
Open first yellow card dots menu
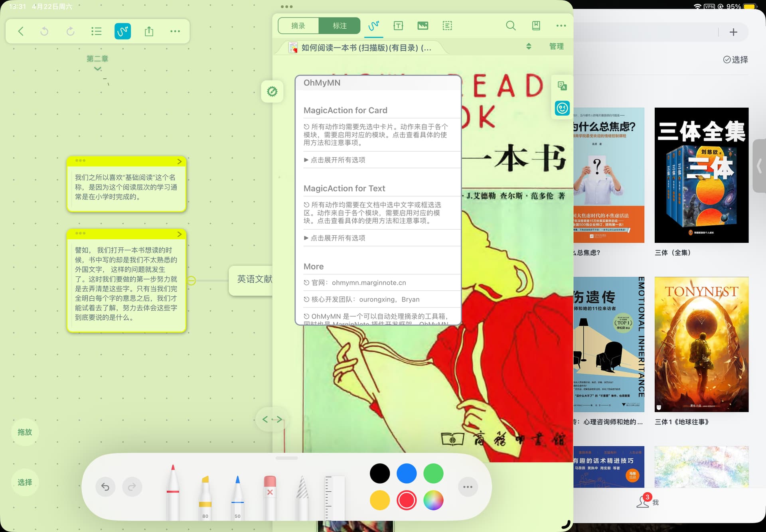[x=80, y=161]
